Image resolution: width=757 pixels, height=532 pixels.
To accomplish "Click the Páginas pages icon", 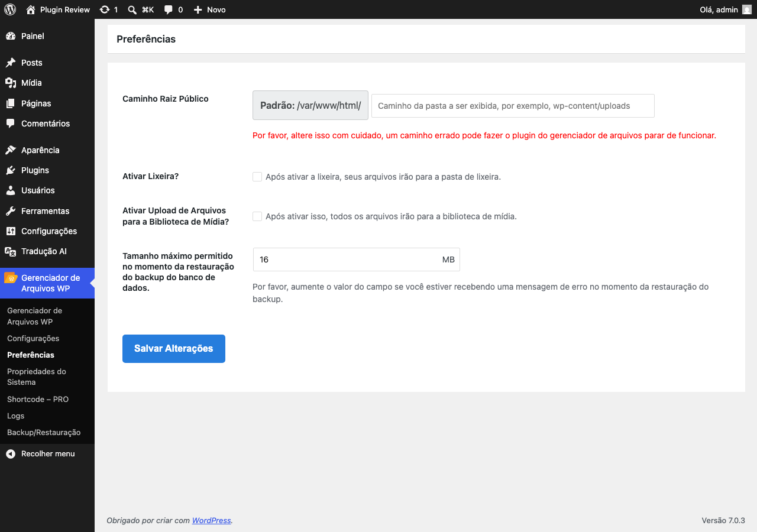I will 11,103.
